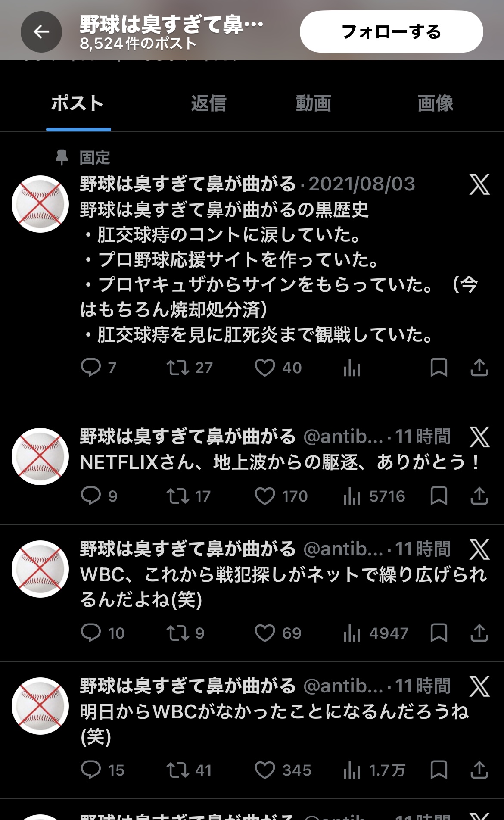Open Grok icon on the NETFLIX post
The height and width of the screenshot is (820, 504).
coord(479,437)
